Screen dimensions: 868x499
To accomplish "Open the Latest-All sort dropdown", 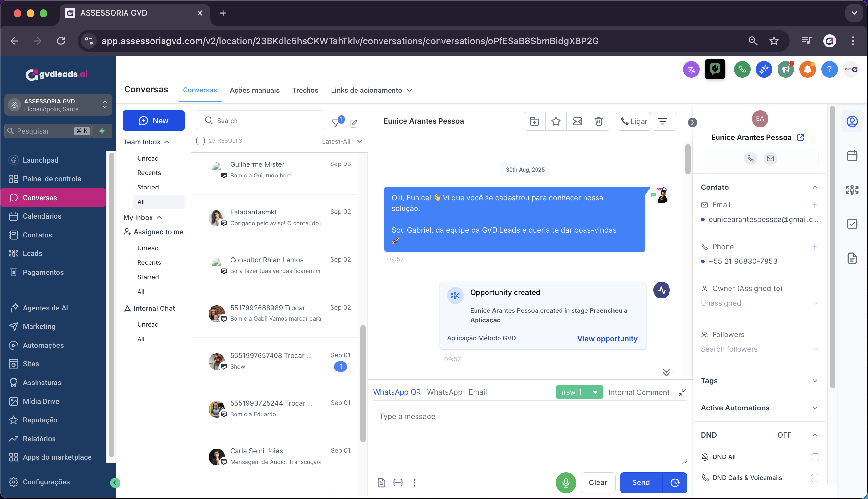I will [342, 141].
